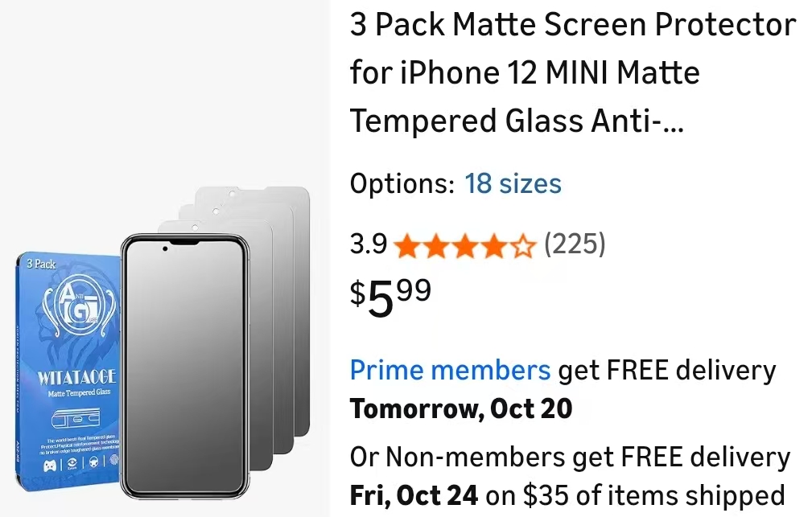View the 225 customer reviews
This screenshot has width=812, height=517.
[x=575, y=244]
